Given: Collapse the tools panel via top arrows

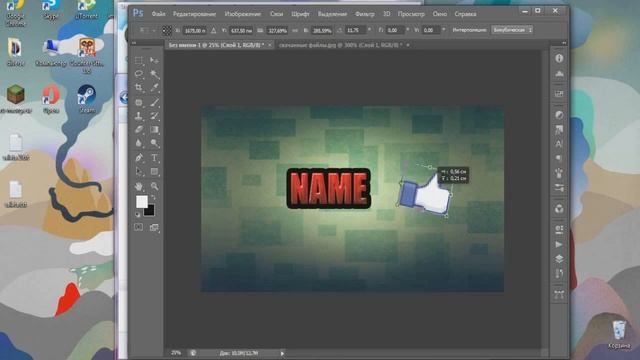Looking at the screenshot, I should click(x=134, y=42).
